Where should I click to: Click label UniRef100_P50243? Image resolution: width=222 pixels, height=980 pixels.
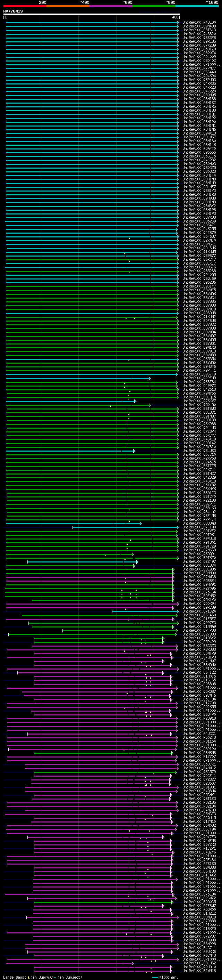point(199,738)
